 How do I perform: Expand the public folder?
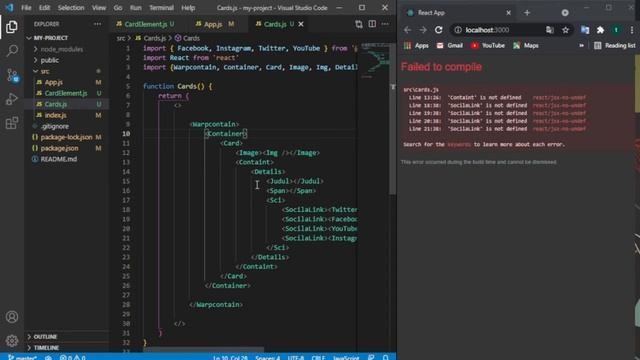(x=50, y=60)
